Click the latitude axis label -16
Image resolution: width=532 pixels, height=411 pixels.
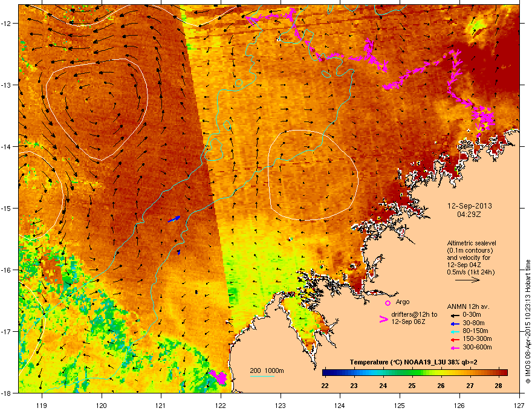tap(7, 270)
